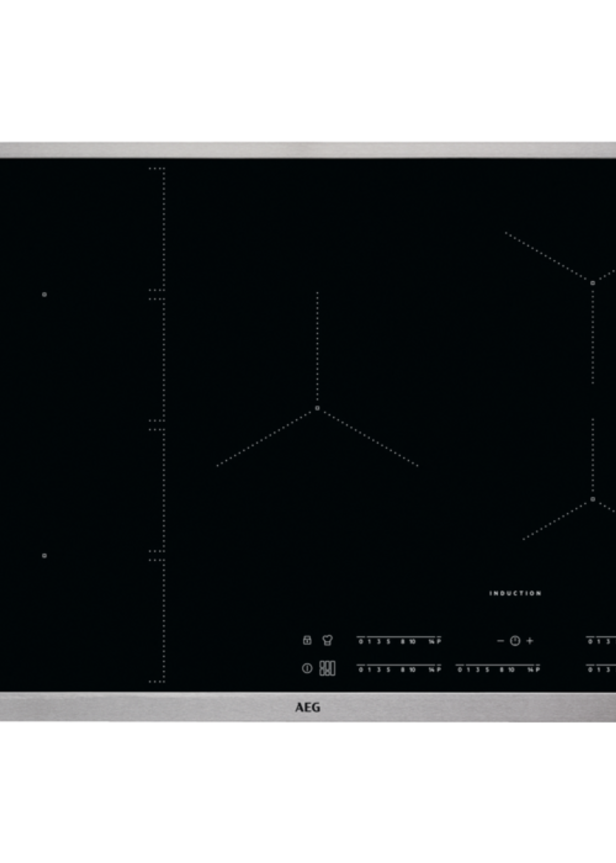Select P boost on slider beside chef hat
The height and width of the screenshot is (863, 616).
click(x=439, y=641)
